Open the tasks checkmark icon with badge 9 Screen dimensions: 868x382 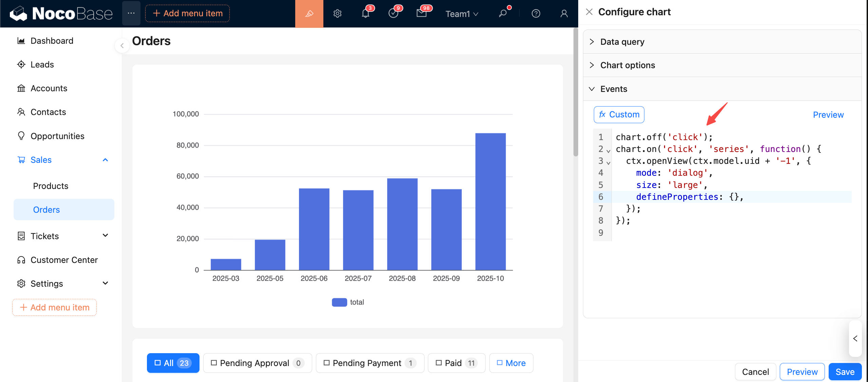393,14
